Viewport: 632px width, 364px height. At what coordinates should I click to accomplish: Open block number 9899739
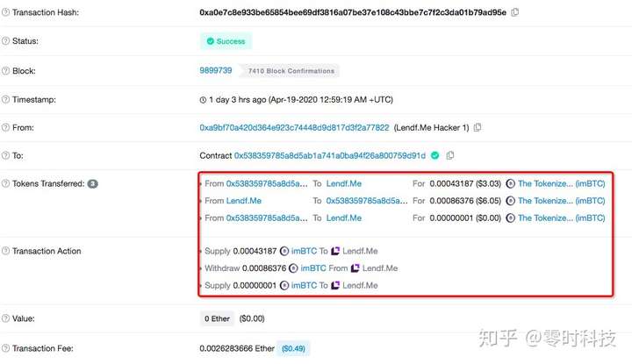pyautogui.click(x=216, y=70)
